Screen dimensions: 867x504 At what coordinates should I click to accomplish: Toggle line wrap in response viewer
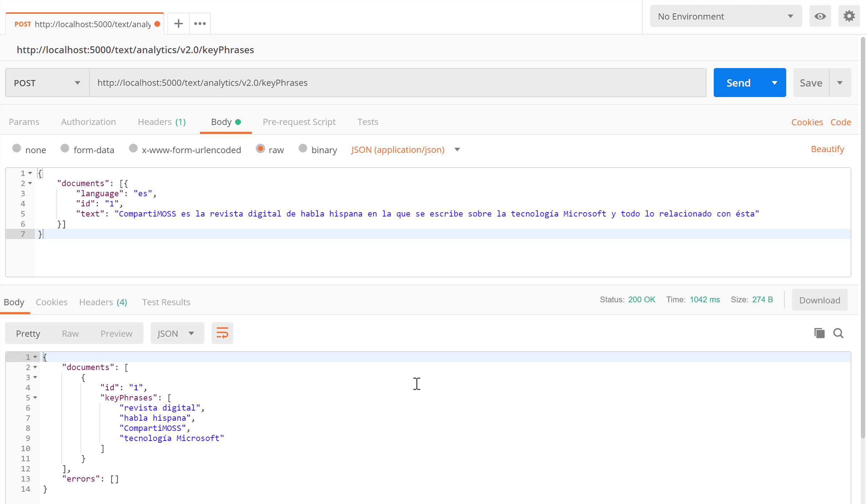click(222, 333)
